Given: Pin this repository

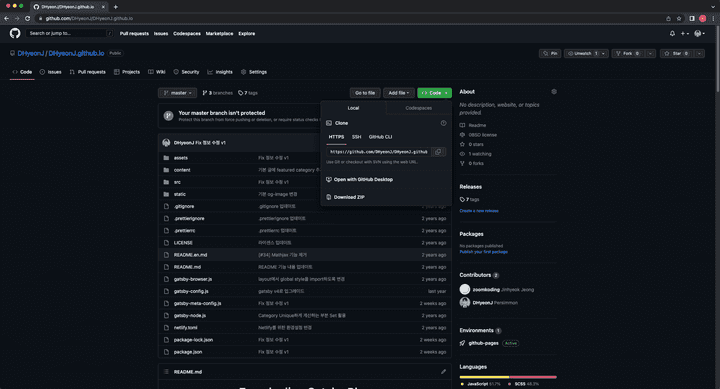Looking at the screenshot, I should tap(550, 54).
